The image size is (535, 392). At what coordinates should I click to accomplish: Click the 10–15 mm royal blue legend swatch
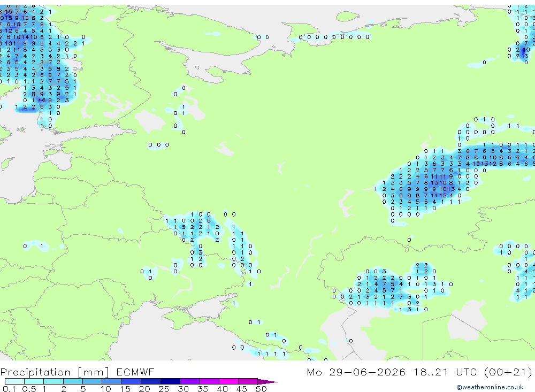[x=112, y=381]
